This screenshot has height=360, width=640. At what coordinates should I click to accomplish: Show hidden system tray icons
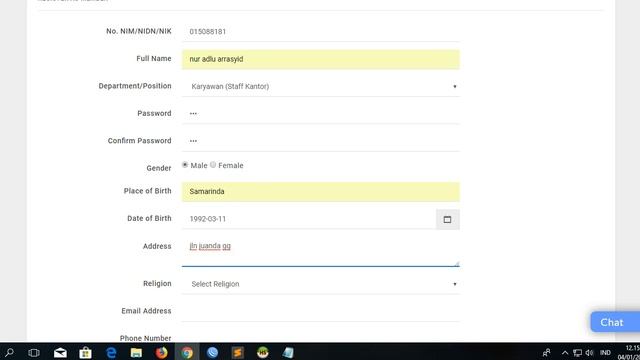pos(565,353)
